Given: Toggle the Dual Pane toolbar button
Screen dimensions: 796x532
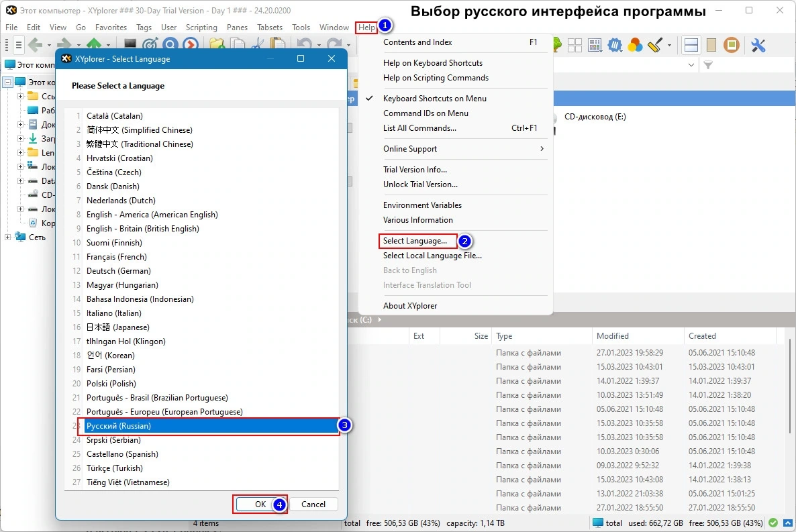Looking at the screenshot, I should [691, 45].
